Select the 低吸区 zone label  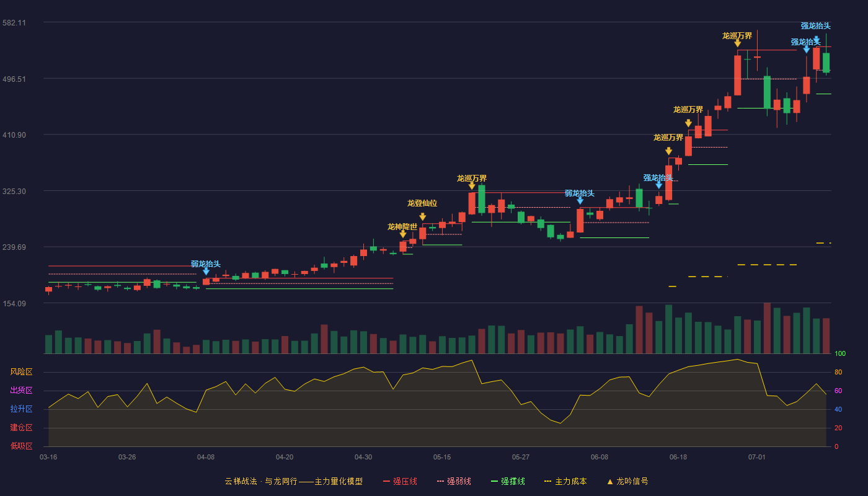click(x=21, y=446)
